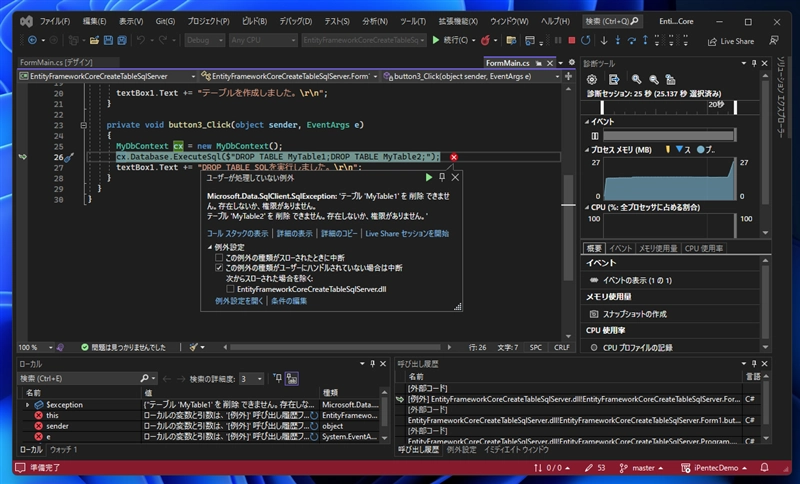The height and width of the screenshot is (484, 800).
Task: Click the Step Over curved arrow icon
Action: point(632,40)
